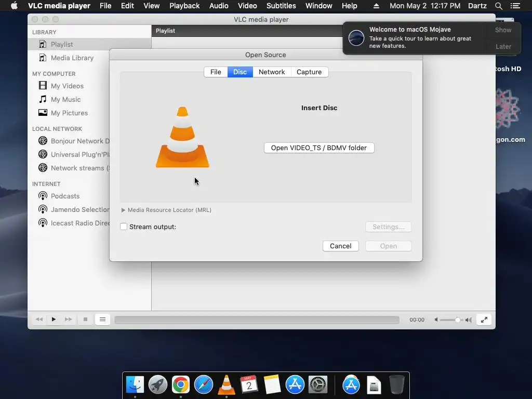Open Notes from the Dock
The height and width of the screenshot is (399, 532).
[x=272, y=385]
